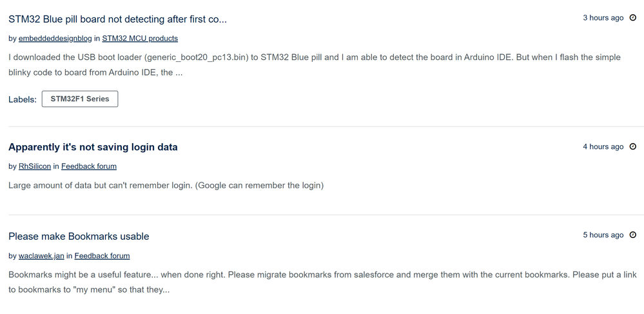
Task: Open Feedback forum link under Bookmarks post
Action: 102,256
